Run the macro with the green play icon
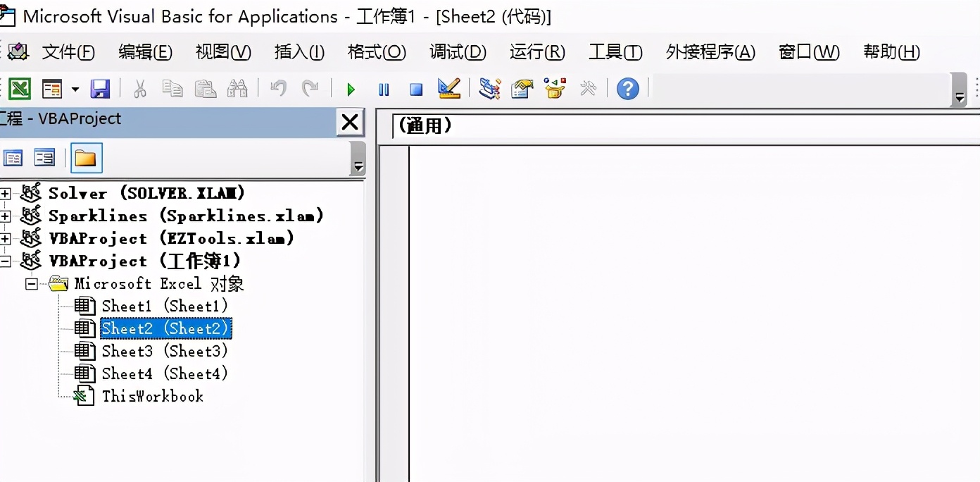The width and height of the screenshot is (980, 482). point(351,89)
